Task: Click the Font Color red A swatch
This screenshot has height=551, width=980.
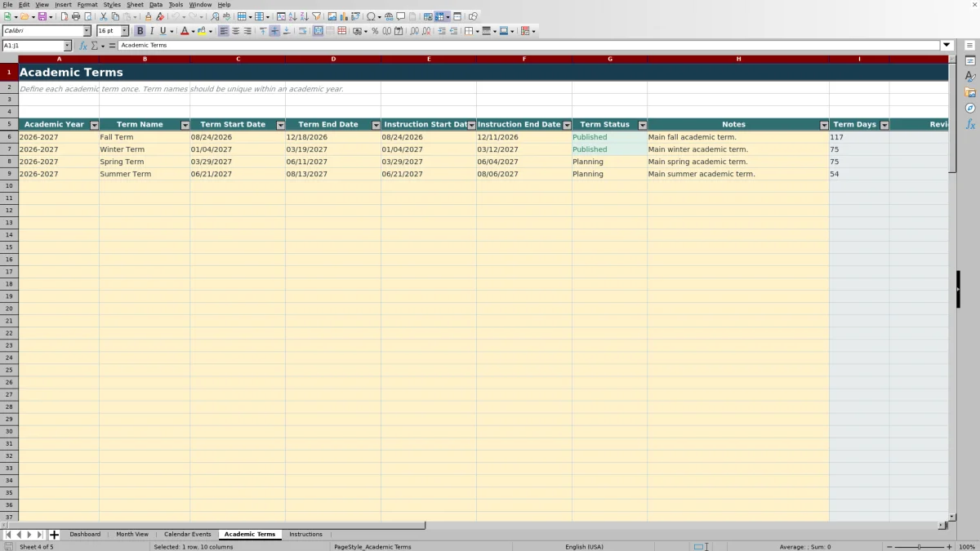Action: 185,31
